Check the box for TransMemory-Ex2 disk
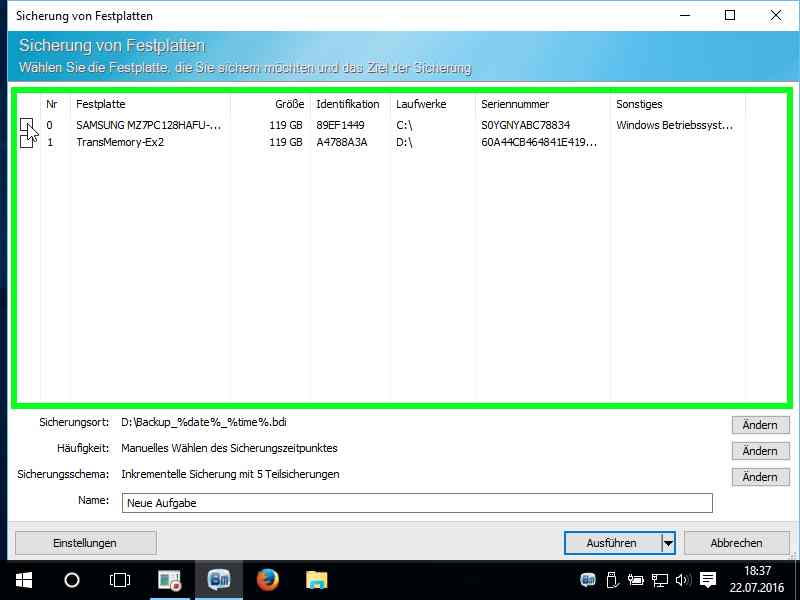Image resolution: width=800 pixels, height=600 pixels. [x=27, y=142]
